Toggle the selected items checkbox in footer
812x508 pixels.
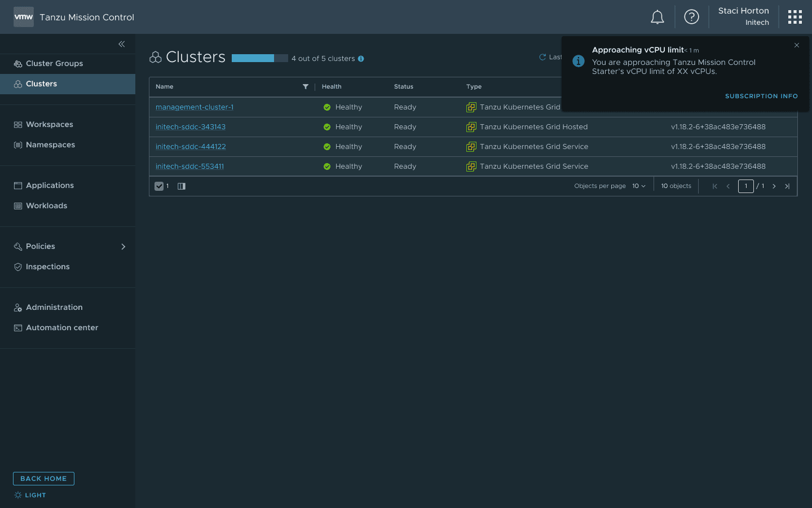[159, 186]
